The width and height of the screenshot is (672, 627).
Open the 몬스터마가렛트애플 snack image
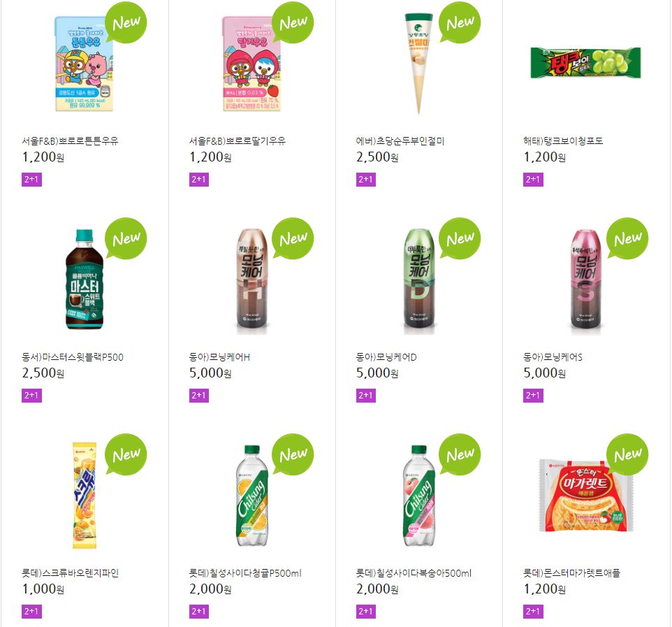click(x=586, y=496)
